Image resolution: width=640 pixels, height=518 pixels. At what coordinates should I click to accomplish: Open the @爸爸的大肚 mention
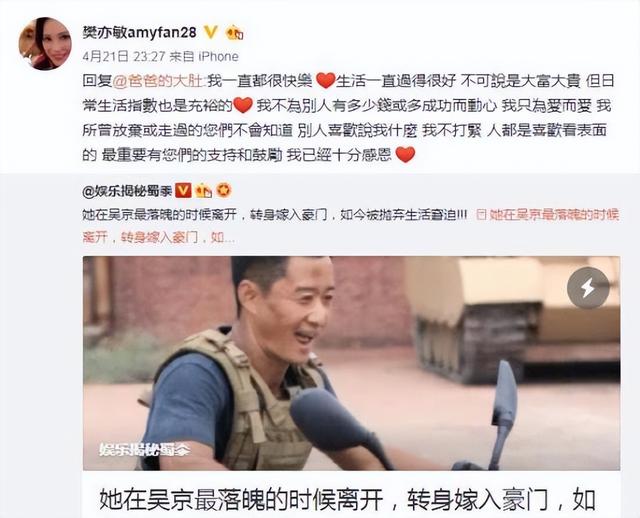point(157,81)
